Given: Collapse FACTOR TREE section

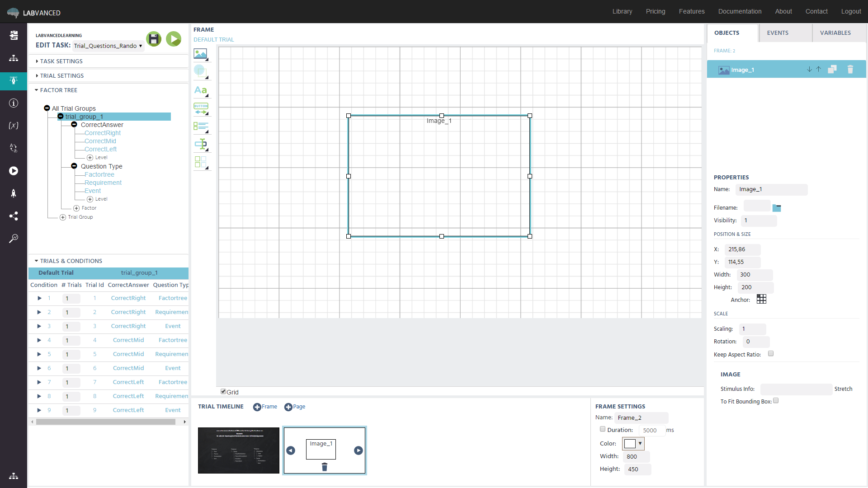Looking at the screenshot, I should (57, 90).
